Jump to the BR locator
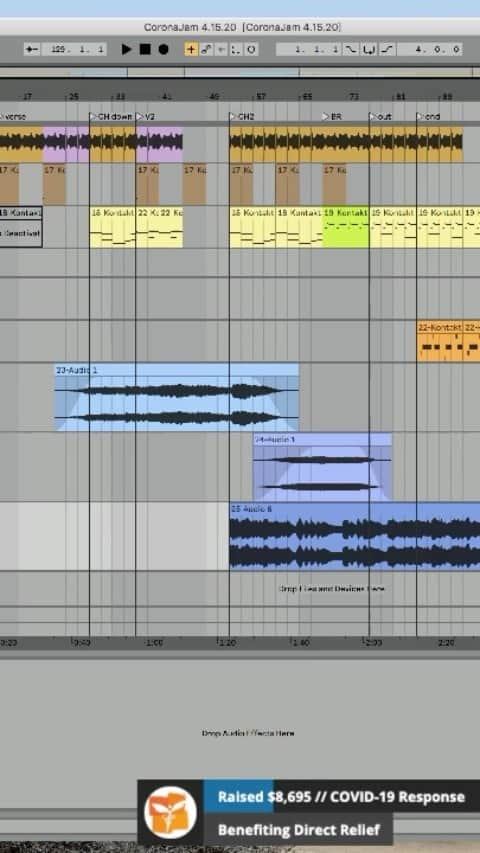 [332, 116]
